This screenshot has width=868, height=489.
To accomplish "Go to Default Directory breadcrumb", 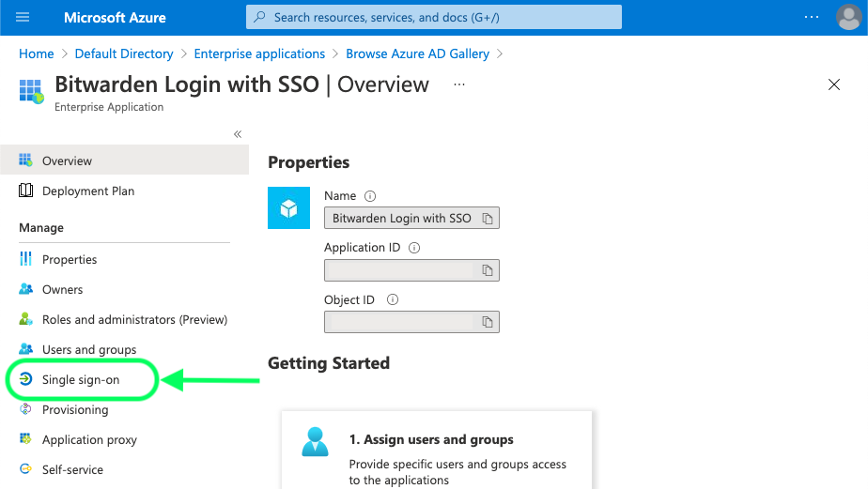I will pyautogui.click(x=124, y=53).
